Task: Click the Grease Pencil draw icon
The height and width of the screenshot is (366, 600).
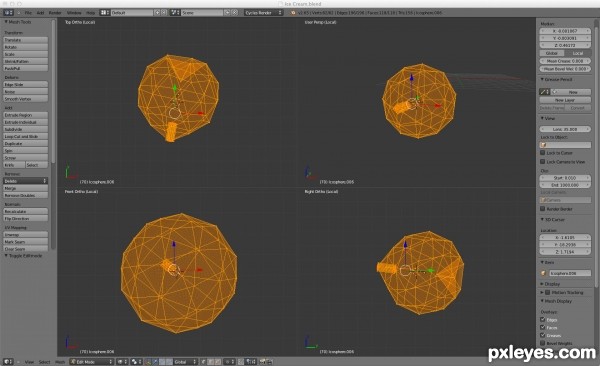Action: pyautogui.click(x=544, y=92)
